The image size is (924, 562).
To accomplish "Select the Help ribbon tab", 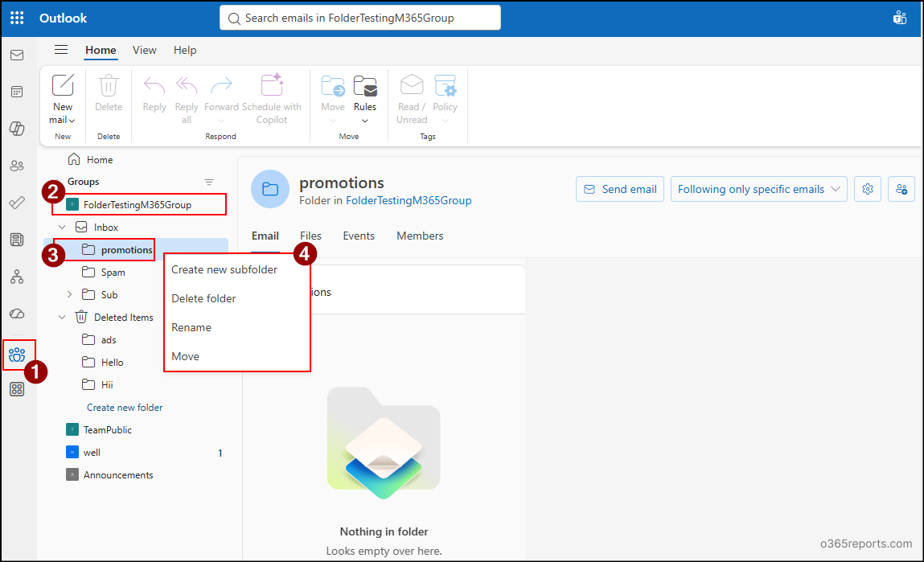I will (185, 50).
